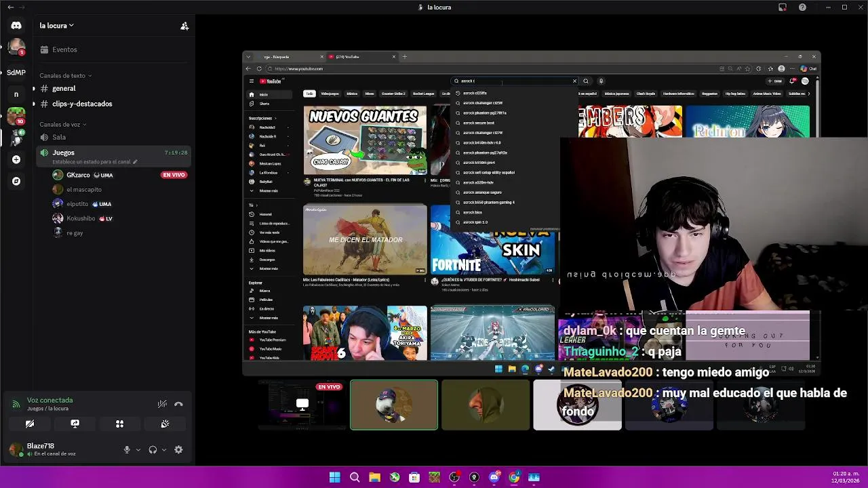Disconnect from the voice call

(x=178, y=404)
